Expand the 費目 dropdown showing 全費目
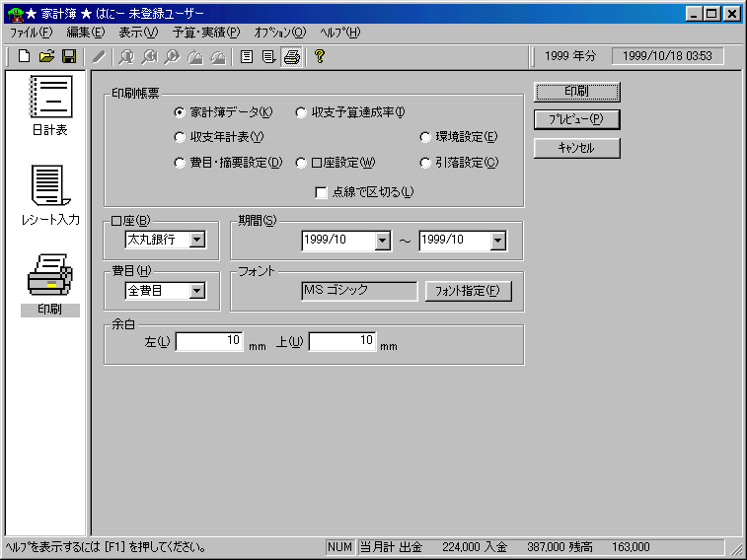Image resolution: width=747 pixels, height=560 pixels. pos(197,291)
